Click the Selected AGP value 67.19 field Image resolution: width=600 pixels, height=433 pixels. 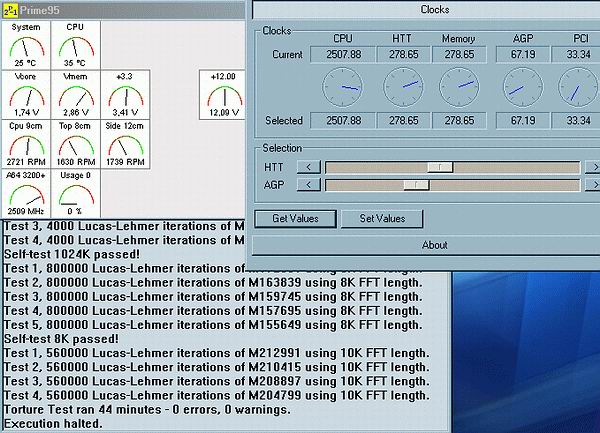click(x=523, y=120)
